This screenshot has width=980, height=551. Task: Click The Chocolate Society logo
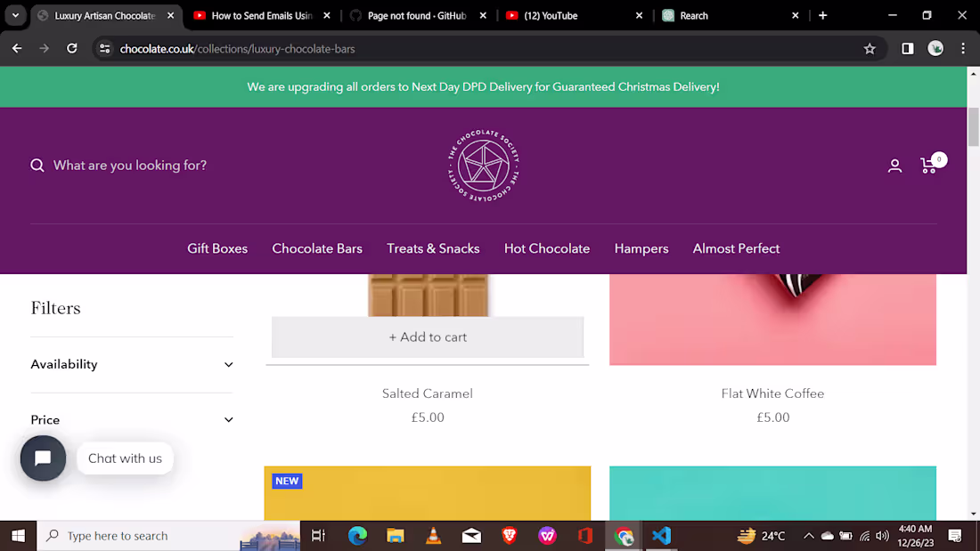coord(482,166)
